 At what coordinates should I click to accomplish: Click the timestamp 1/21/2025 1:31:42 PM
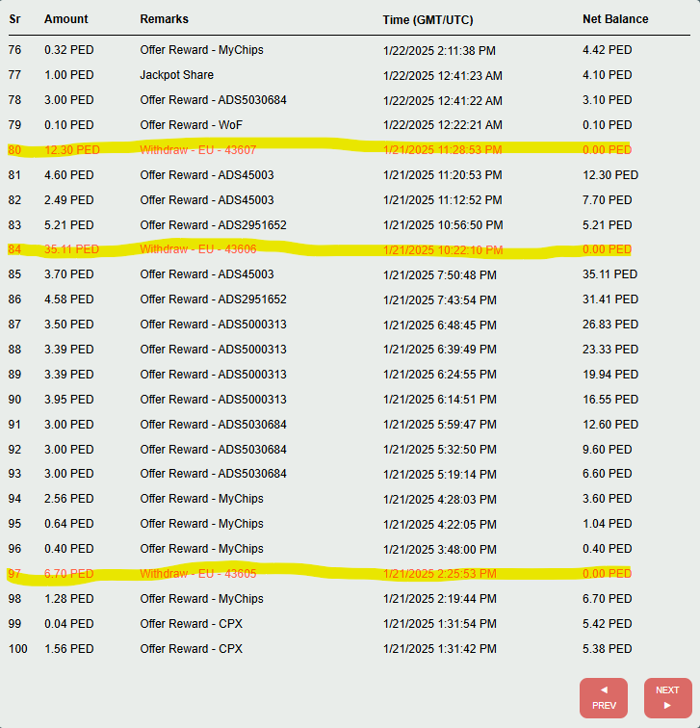coord(440,649)
